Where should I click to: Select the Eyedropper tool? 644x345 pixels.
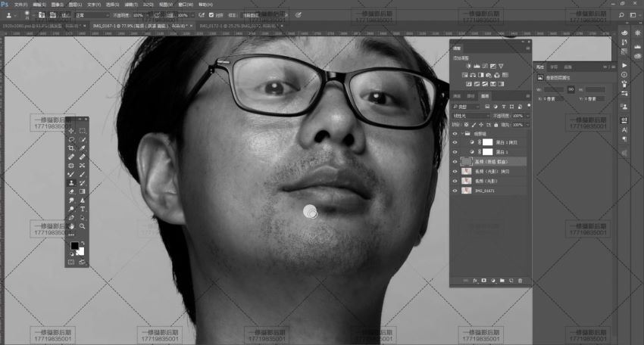click(82, 148)
